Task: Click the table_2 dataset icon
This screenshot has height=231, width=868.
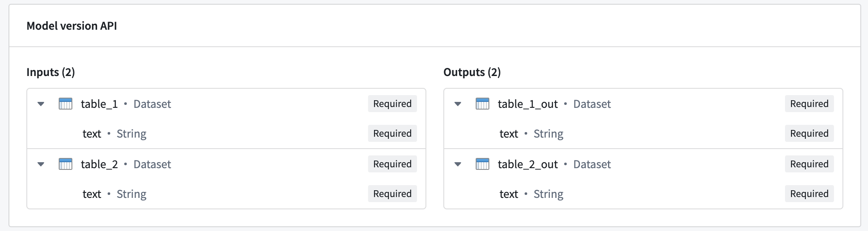Action: tap(66, 164)
